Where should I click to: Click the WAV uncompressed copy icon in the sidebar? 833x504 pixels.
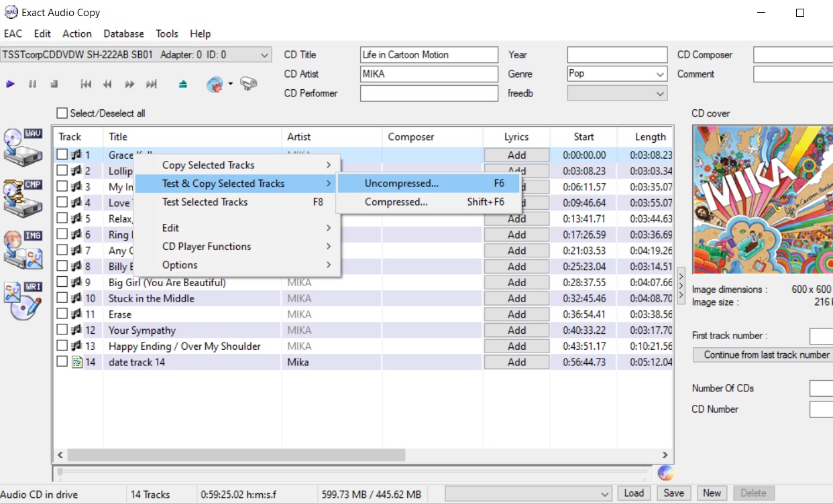pyautogui.click(x=23, y=146)
